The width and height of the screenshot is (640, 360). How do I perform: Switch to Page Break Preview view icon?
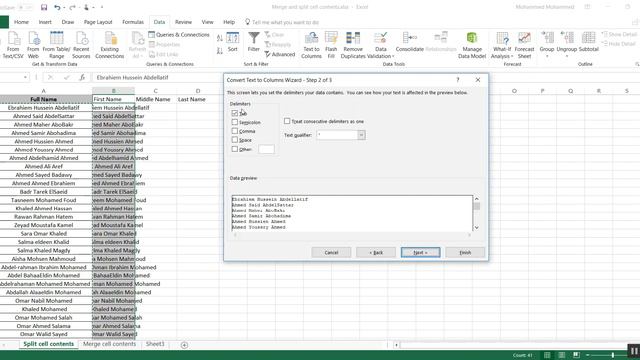coord(576,355)
